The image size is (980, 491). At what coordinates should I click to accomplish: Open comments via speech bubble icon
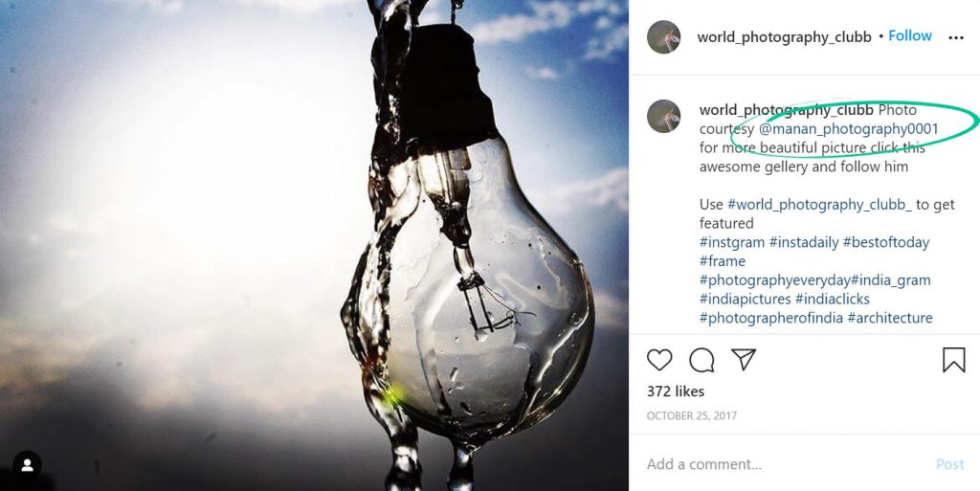point(702,360)
